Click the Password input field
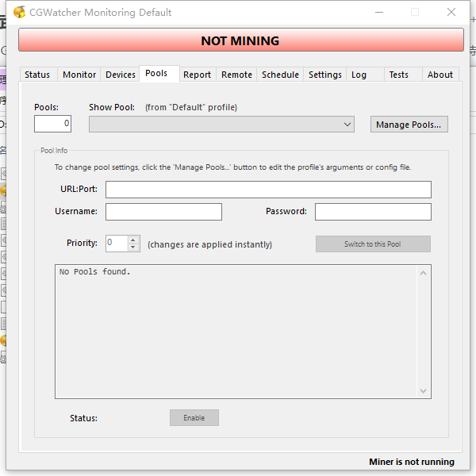This screenshot has width=476, height=476. (x=373, y=212)
